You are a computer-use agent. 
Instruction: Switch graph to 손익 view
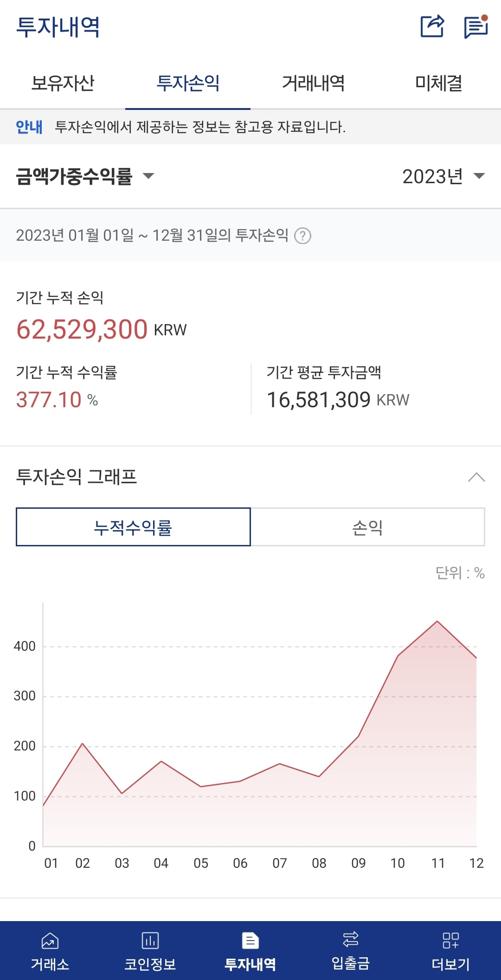pyautogui.click(x=367, y=527)
